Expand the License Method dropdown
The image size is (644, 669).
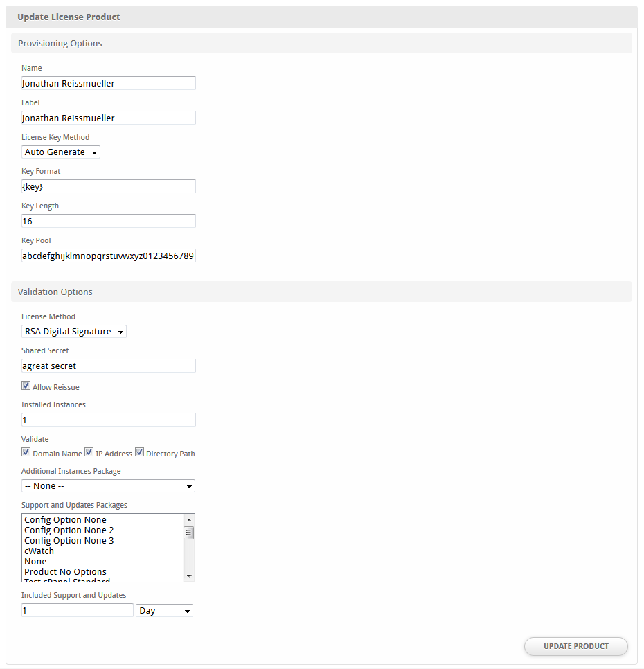74,331
